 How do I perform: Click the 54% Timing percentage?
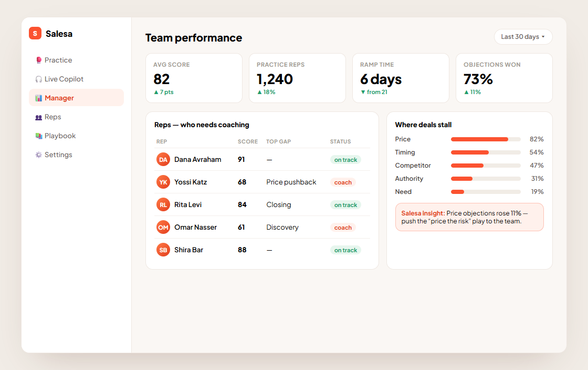pos(537,152)
